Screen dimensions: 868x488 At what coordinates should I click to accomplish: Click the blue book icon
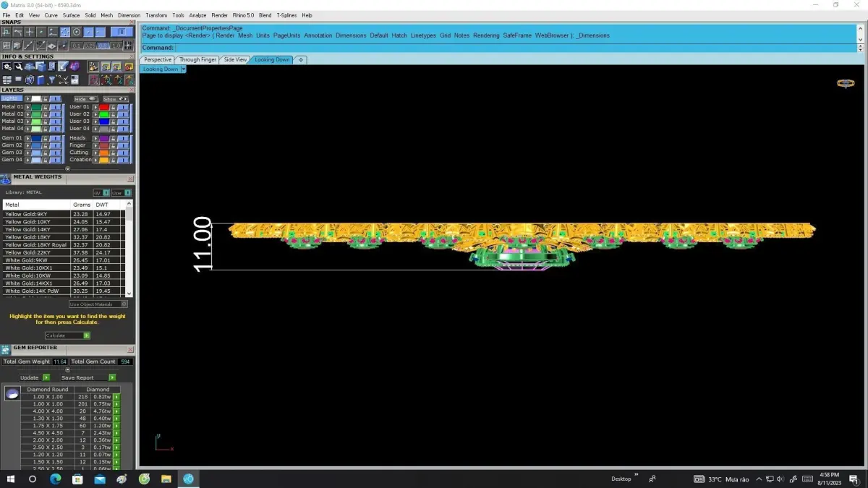[x=41, y=80]
